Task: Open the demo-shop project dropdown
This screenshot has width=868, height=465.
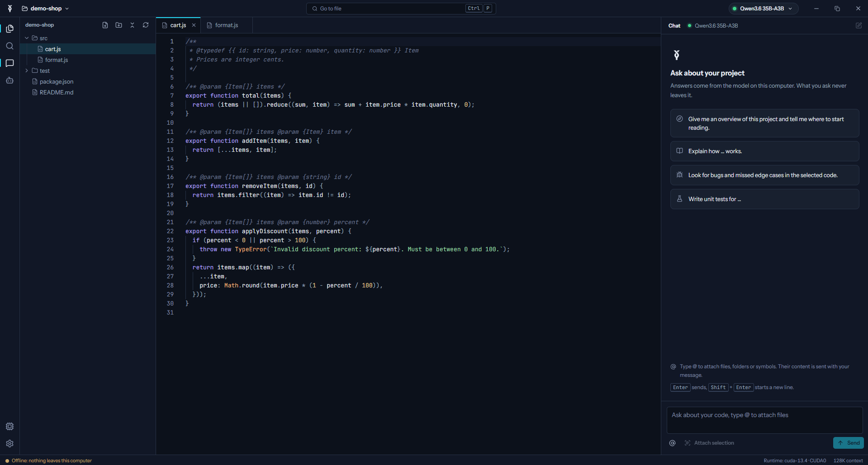Action: point(45,8)
